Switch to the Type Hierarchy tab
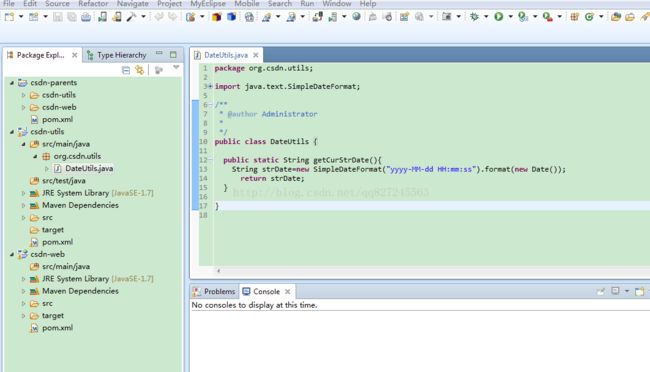The image size is (650, 372). click(116, 55)
